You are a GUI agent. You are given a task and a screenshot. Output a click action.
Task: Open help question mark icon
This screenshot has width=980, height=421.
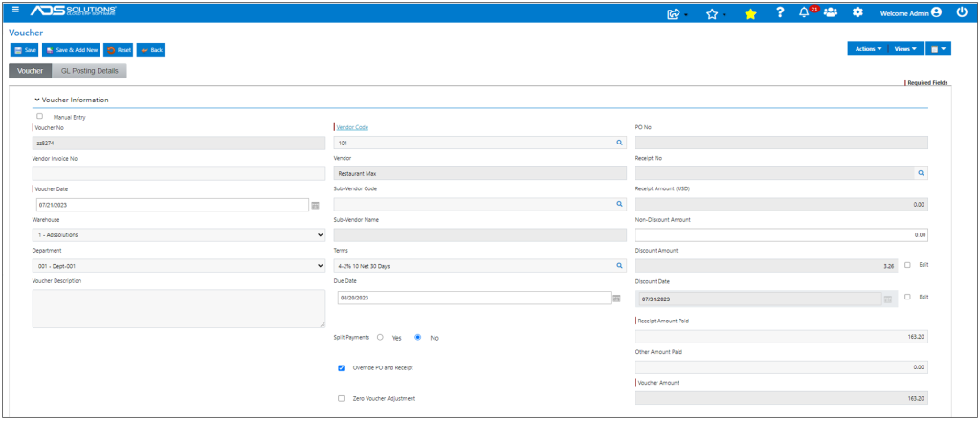click(x=780, y=11)
